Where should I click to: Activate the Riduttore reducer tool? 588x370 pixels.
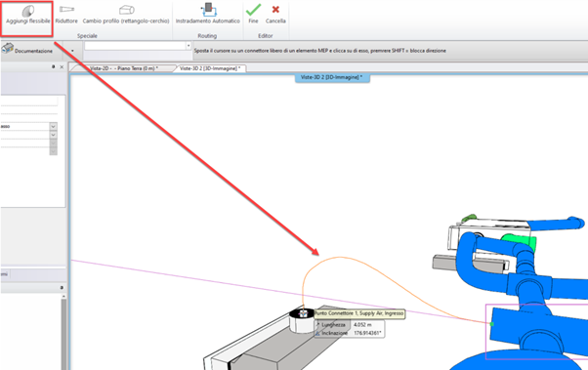pyautogui.click(x=66, y=15)
